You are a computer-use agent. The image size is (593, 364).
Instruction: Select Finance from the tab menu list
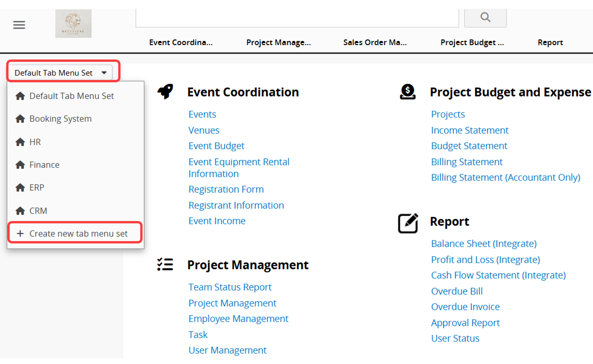click(x=44, y=165)
